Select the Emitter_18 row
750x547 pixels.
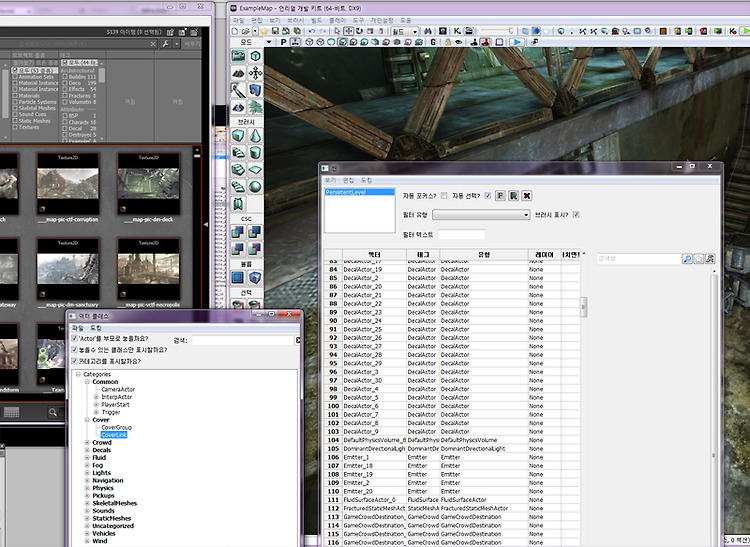tap(452, 466)
